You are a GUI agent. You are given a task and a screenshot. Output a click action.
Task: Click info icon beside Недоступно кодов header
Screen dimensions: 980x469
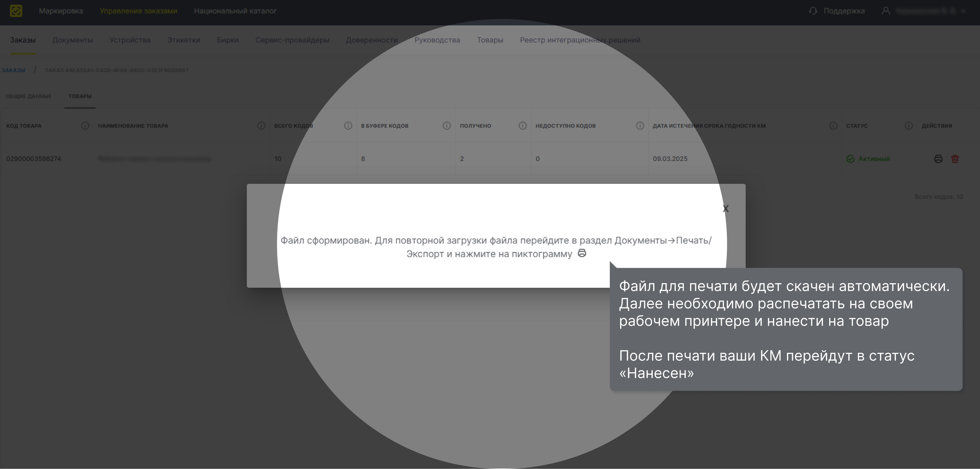pyautogui.click(x=640, y=125)
